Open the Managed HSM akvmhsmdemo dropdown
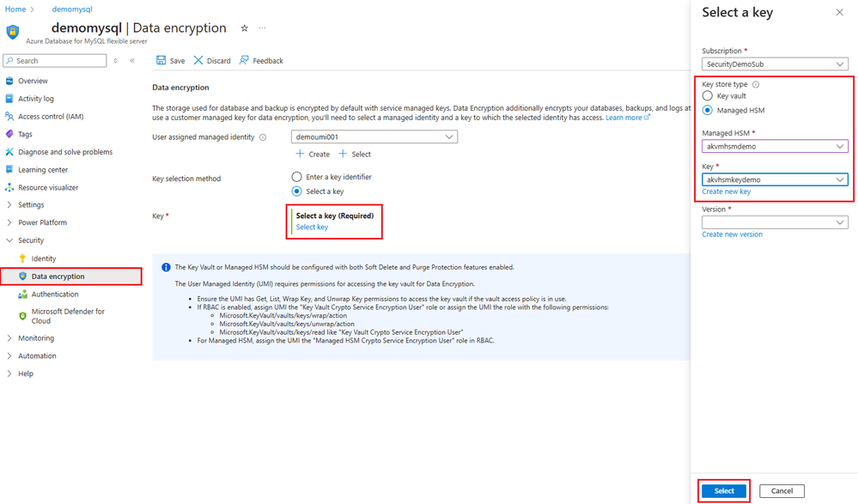 (x=775, y=146)
